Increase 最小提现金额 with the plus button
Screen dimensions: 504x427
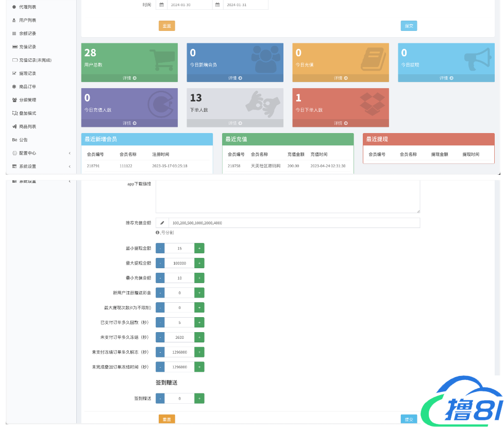pyautogui.click(x=199, y=248)
